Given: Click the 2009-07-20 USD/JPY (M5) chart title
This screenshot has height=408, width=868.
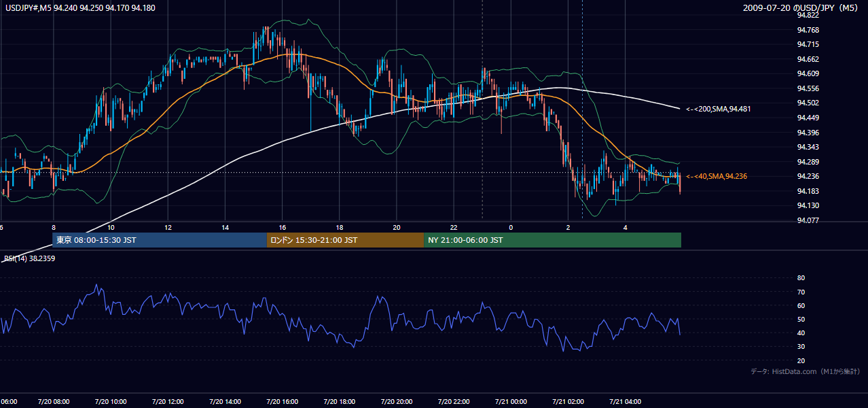Looking at the screenshot, I should 801,7.
